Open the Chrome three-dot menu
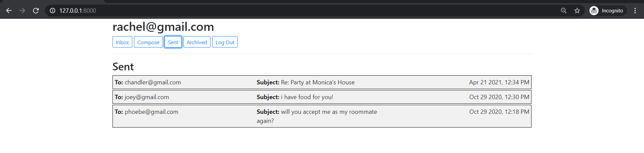 635,11
